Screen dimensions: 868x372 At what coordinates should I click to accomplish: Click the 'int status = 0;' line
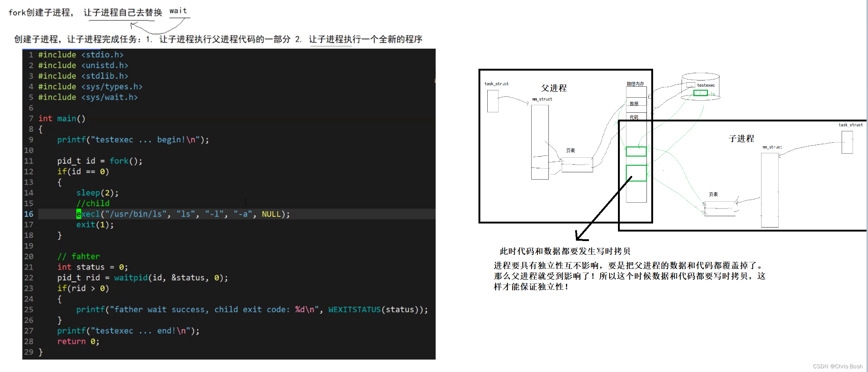[x=93, y=267]
